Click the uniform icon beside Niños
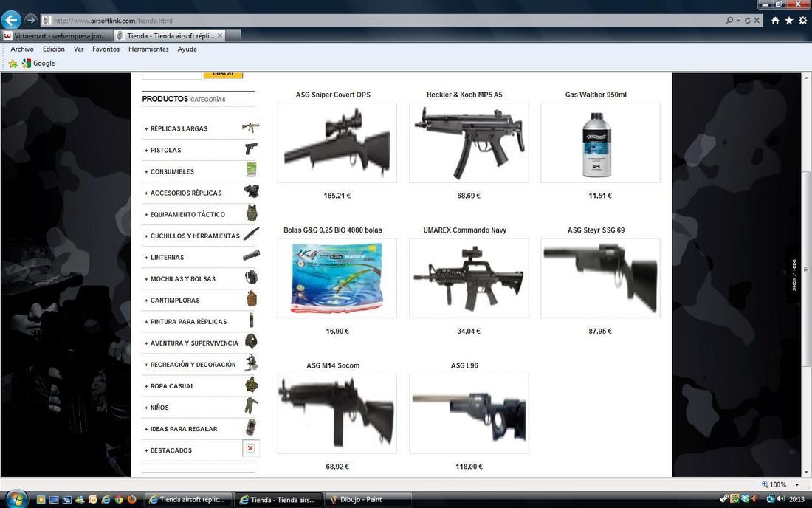 pyautogui.click(x=251, y=405)
